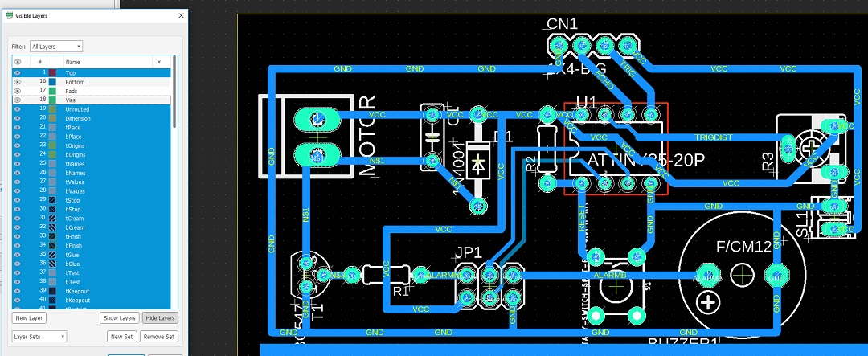Select the bGlue layer row
The image size is (868, 356).
[92, 264]
